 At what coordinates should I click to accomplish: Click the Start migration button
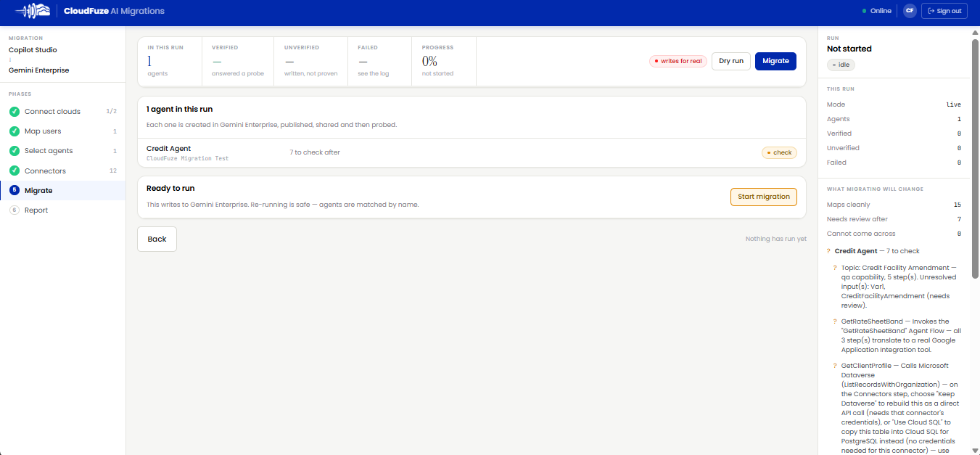[764, 197]
